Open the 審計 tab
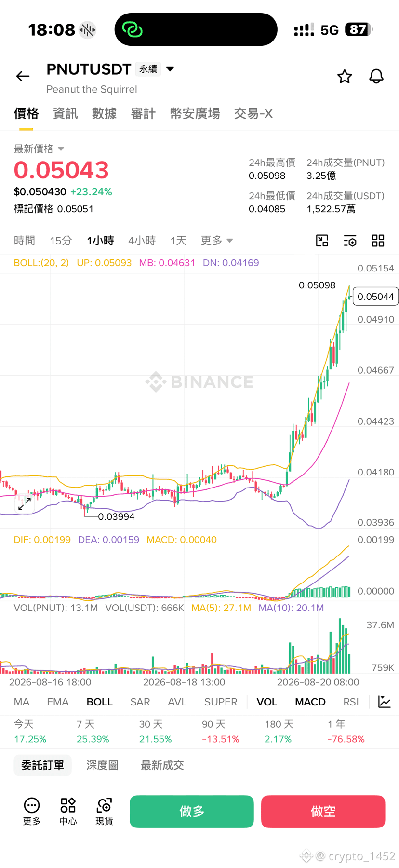This screenshot has width=399, height=868. coord(143,113)
